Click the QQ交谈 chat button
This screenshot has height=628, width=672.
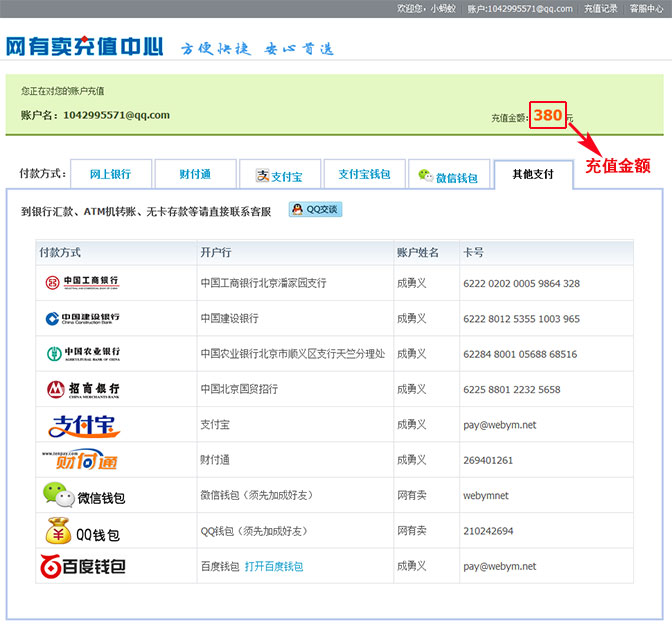315,210
